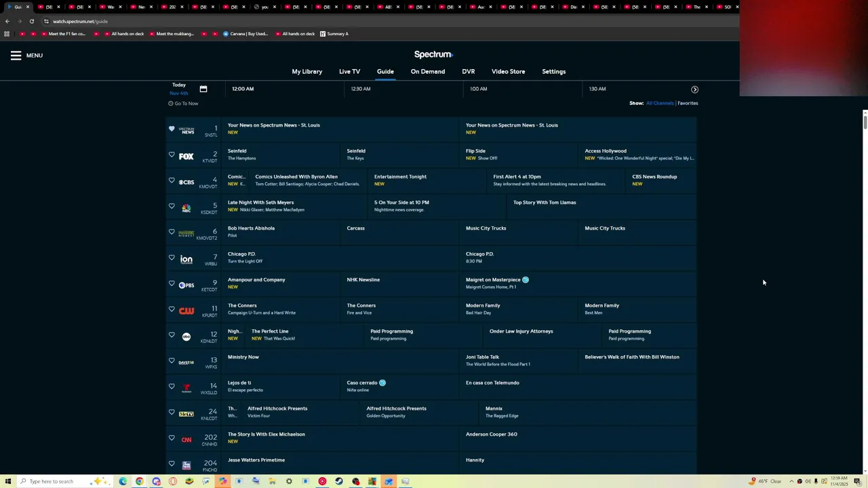Image resolution: width=868 pixels, height=488 pixels.
Task: Click the MeTV channel logo
Action: tap(186, 414)
